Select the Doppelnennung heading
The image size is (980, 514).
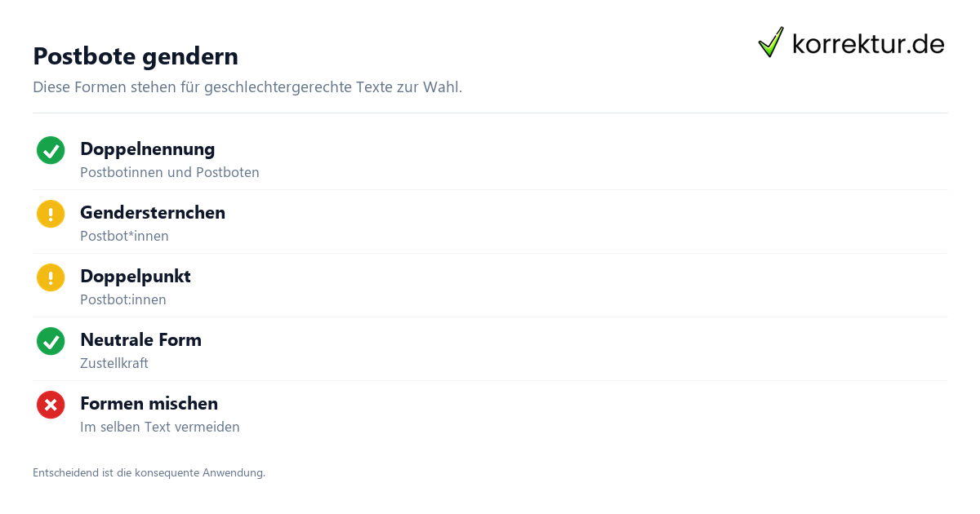click(148, 148)
